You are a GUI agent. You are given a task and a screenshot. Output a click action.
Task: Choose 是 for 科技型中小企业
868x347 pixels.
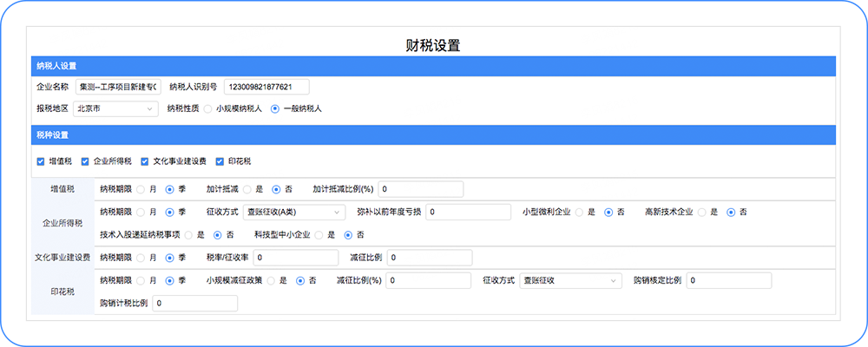coord(319,234)
